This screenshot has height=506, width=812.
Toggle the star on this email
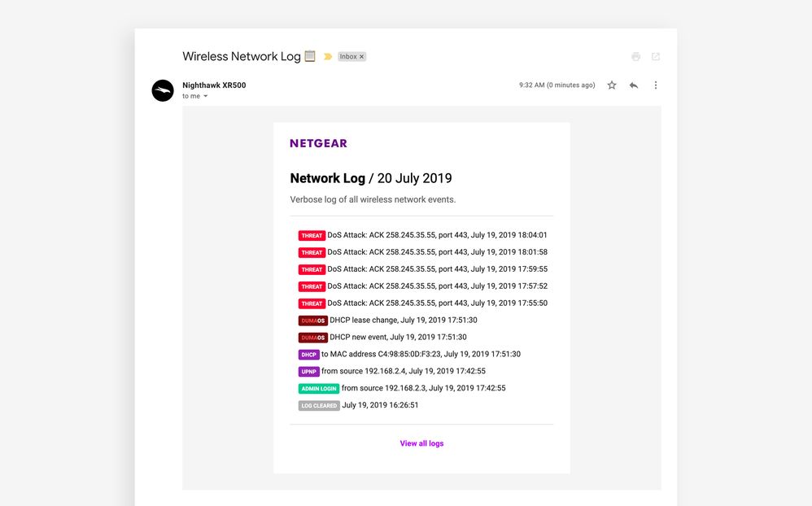click(x=611, y=85)
